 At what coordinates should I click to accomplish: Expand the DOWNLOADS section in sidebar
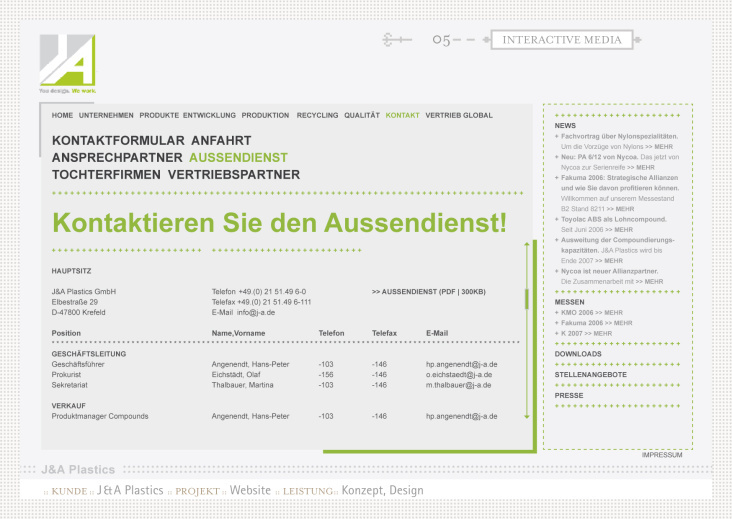coord(578,354)
